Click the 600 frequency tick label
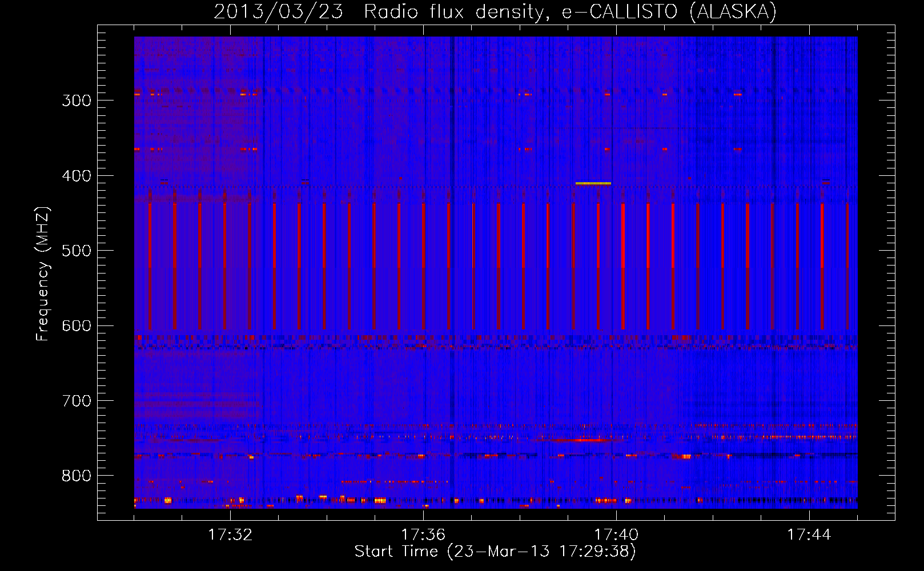Viewport: 924px width, 571px height. 77,326
